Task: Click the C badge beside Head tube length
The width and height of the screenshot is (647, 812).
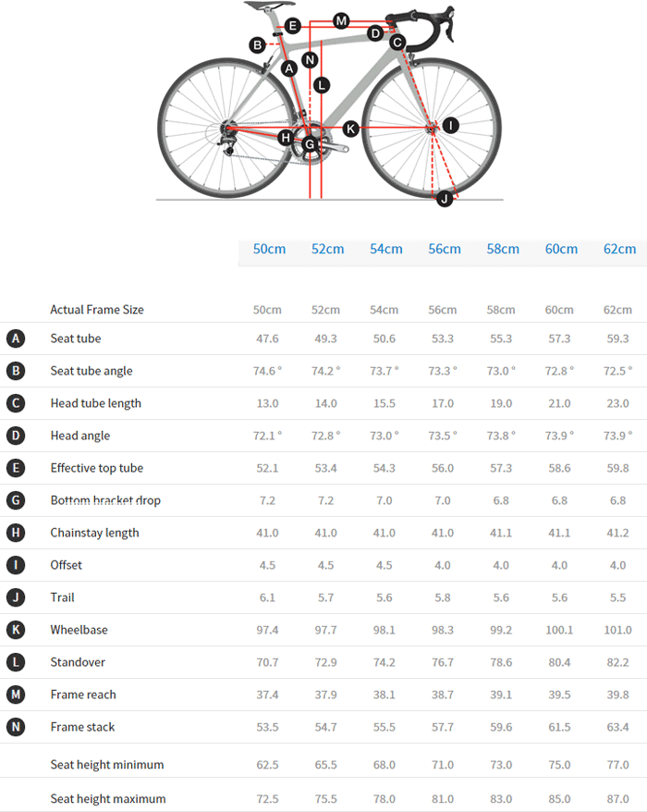Action: tap(15, 403)
